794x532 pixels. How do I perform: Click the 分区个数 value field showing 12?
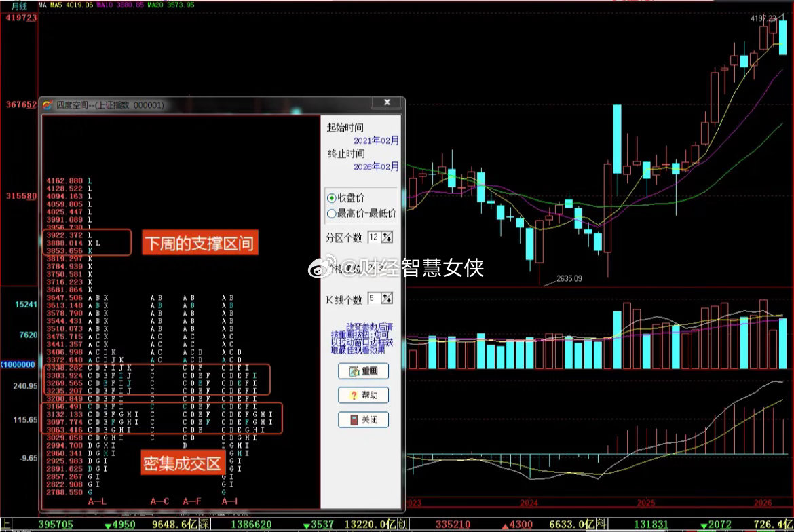click(x=374, y=237)
